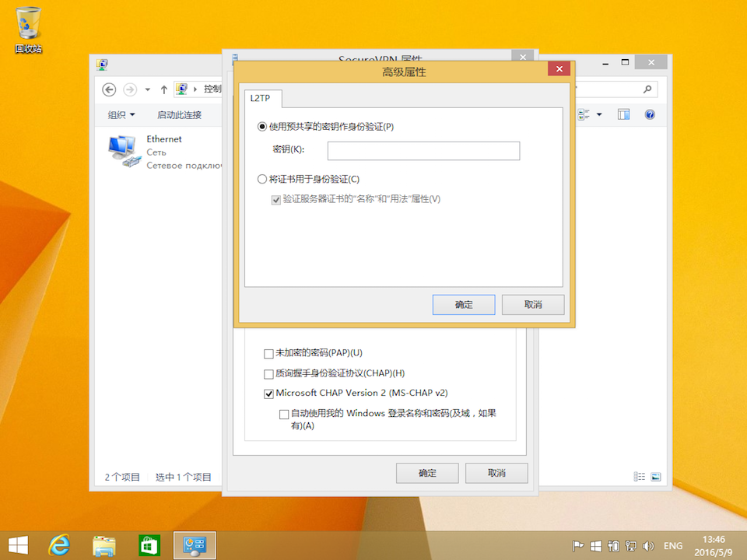The height and width of the screenshot is (560, 747).
Task: Click the "2 个项目" status text
Action: (x=122, y=477)
